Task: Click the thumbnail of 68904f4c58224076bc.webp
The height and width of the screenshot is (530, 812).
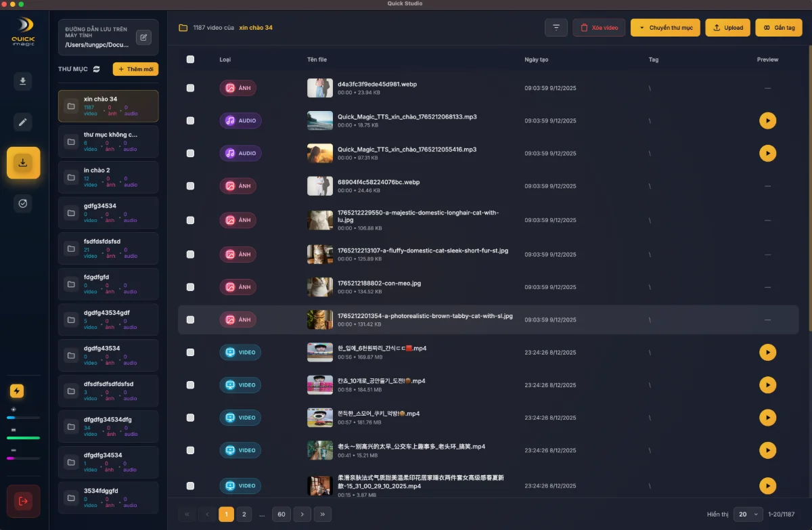Action: tap(319, 186)
